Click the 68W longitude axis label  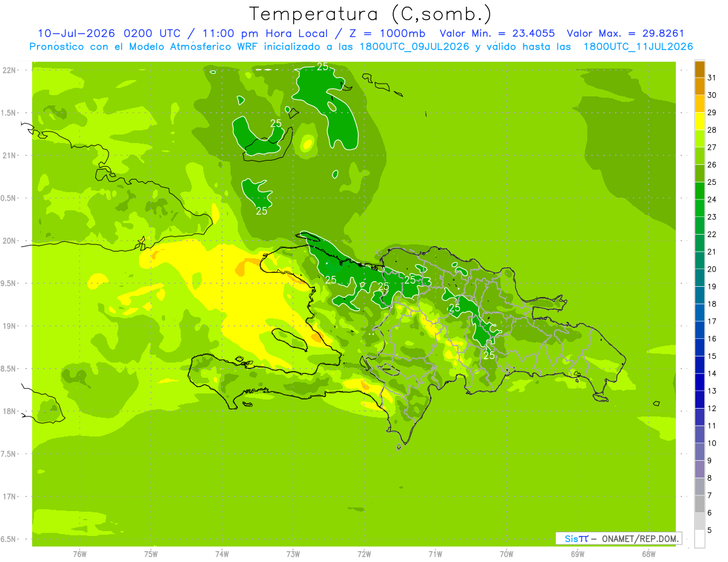pyautogui.click(x=649, y=554)
